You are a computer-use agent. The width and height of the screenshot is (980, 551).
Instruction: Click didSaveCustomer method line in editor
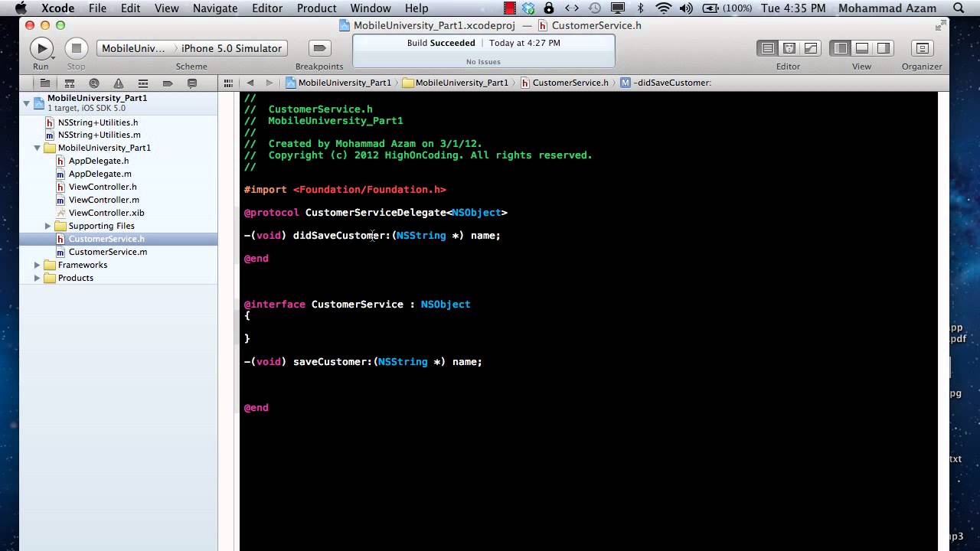click(x=372, y=236)
